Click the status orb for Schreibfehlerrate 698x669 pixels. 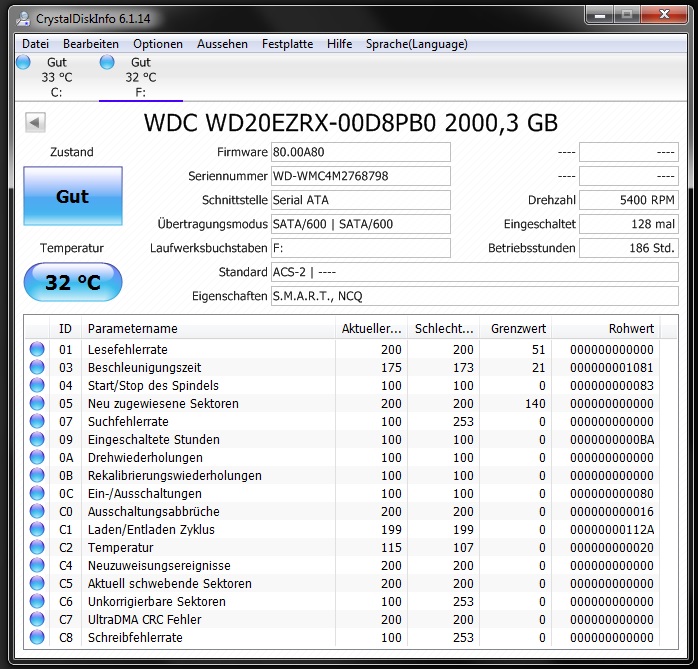pos(37,637)
